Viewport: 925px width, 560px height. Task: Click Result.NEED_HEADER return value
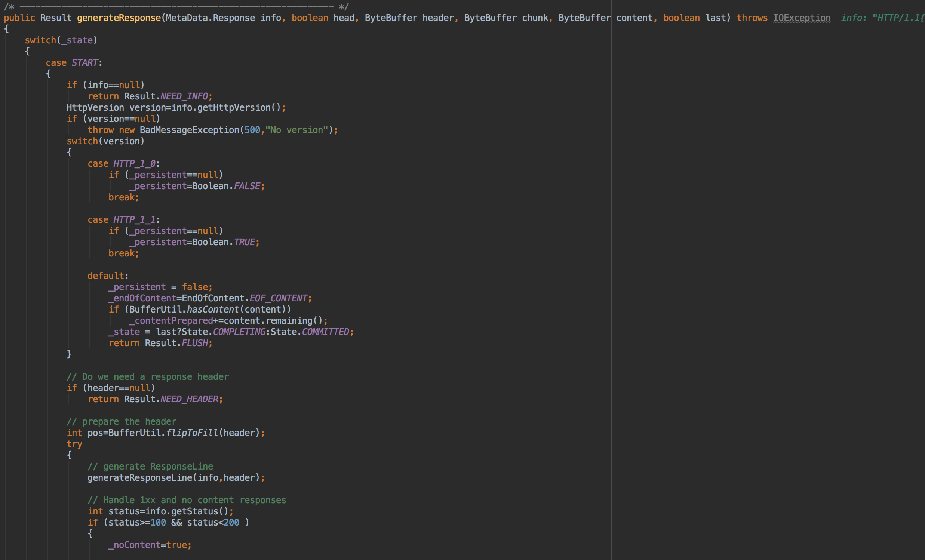[171, 399]
